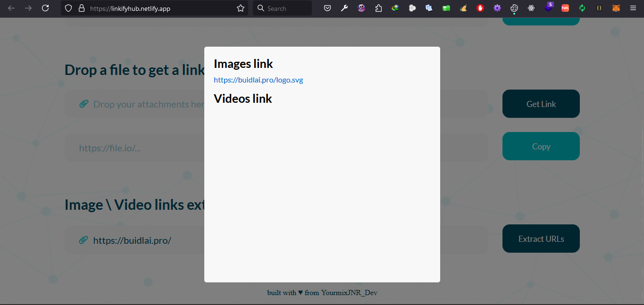
Task: Bookmark the page via the star icon
Action: [x=240, y=8]
